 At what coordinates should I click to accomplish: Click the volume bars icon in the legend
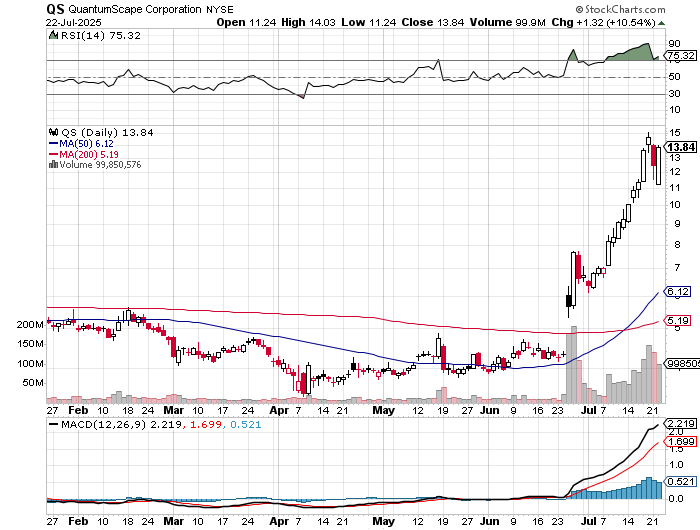tap(53, 164)
